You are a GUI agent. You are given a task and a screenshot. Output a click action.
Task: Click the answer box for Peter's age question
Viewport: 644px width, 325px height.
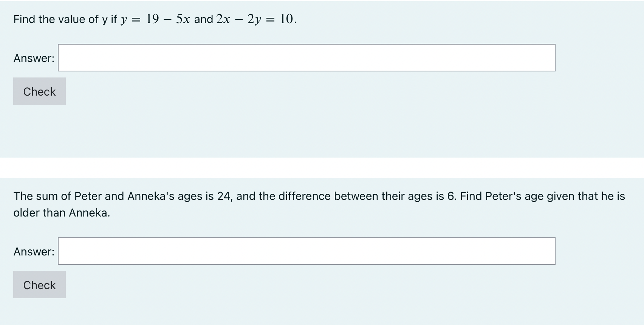pos(306,251)
